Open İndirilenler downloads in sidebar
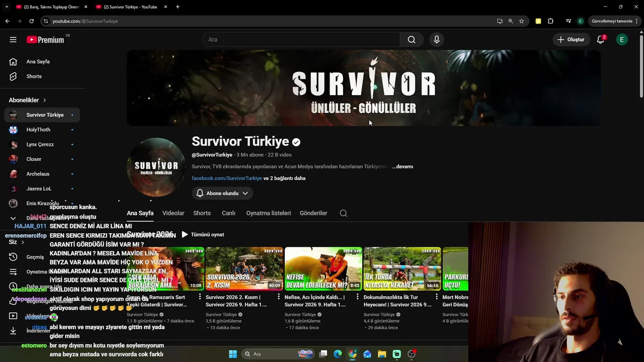Viewport: 644px width, 362px height. [x=38, y=331]
